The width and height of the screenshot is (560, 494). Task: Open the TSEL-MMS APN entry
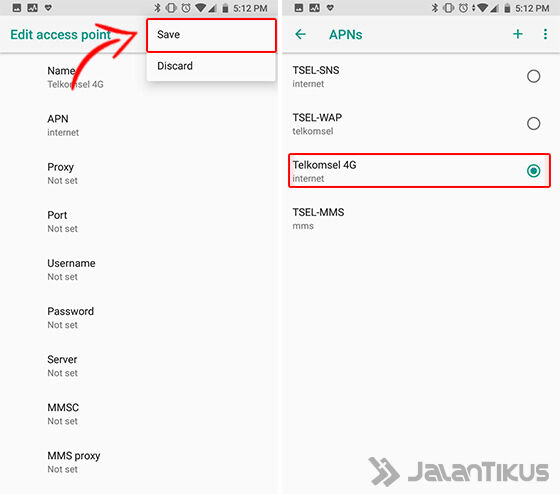click(421, 219)
